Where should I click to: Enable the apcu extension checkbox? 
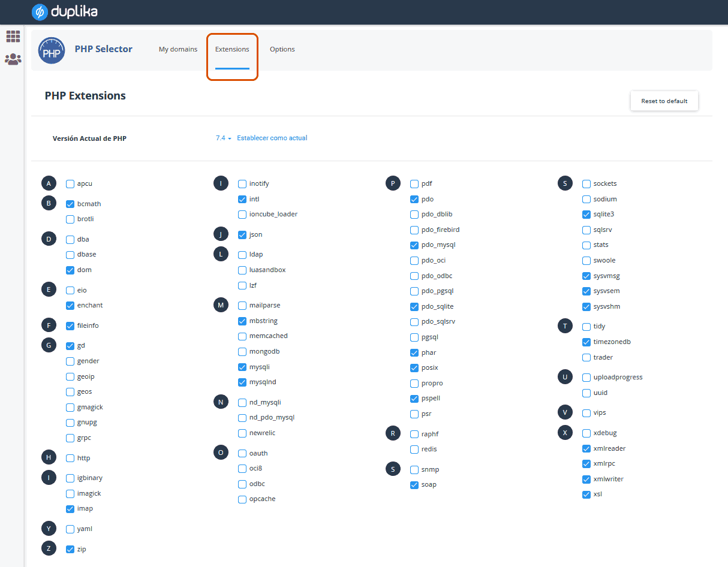click(70, 184)
